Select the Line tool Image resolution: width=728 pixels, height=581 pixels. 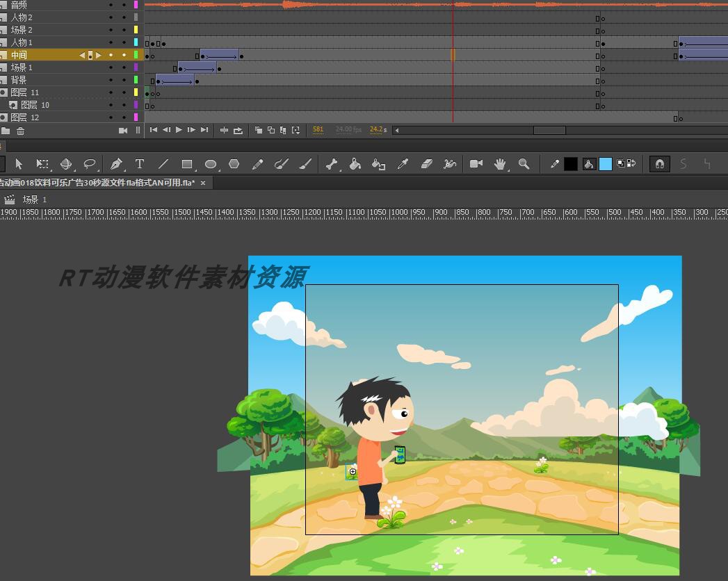pyautogui.click(x=163, y=164)
